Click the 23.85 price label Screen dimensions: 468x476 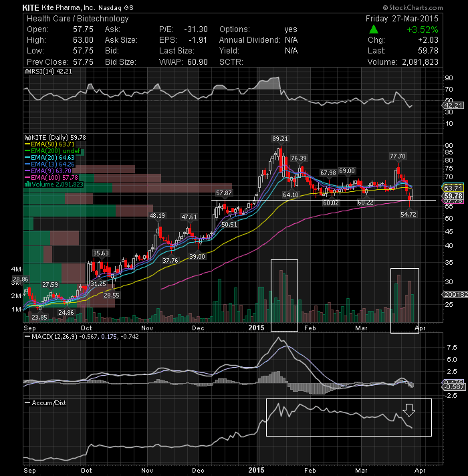pyautogui.click(x=39, y=318)
